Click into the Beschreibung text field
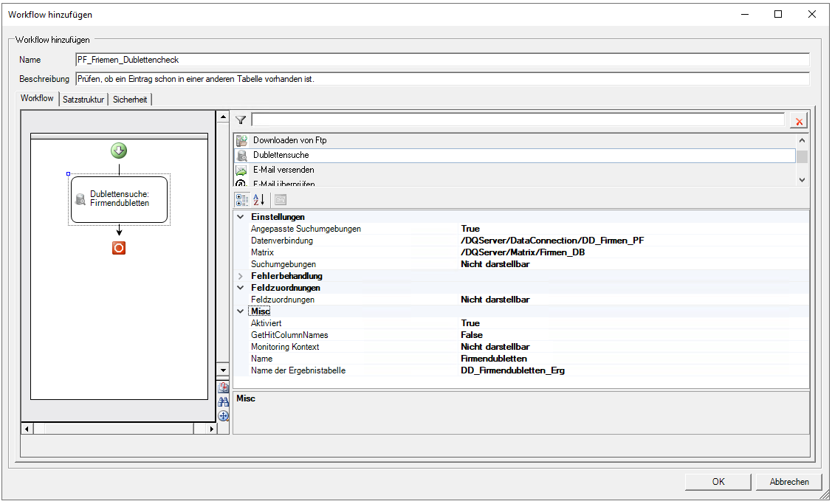The width and height of the screenshot is (832, 504). (442, 79)
